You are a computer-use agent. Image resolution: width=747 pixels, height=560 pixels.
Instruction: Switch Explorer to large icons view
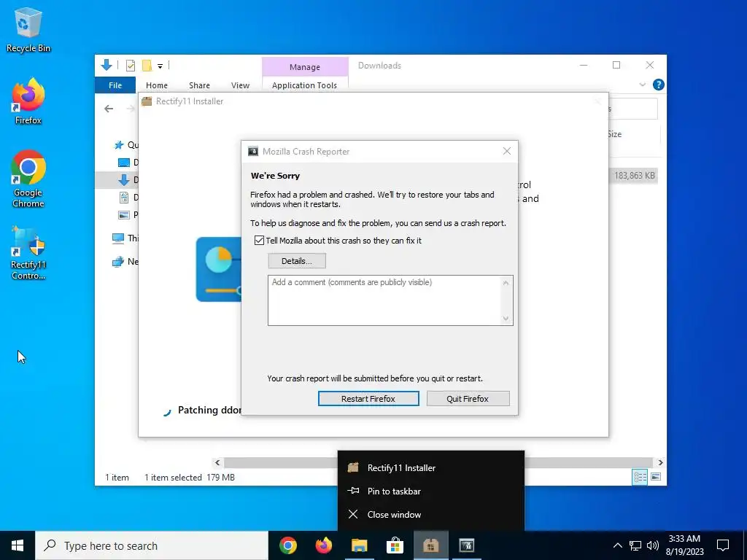pos(656,477)
